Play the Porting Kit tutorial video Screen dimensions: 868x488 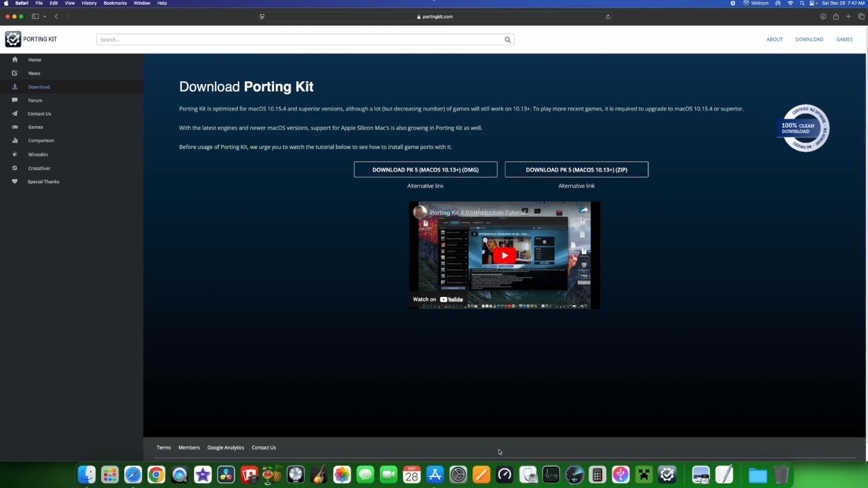505,256
